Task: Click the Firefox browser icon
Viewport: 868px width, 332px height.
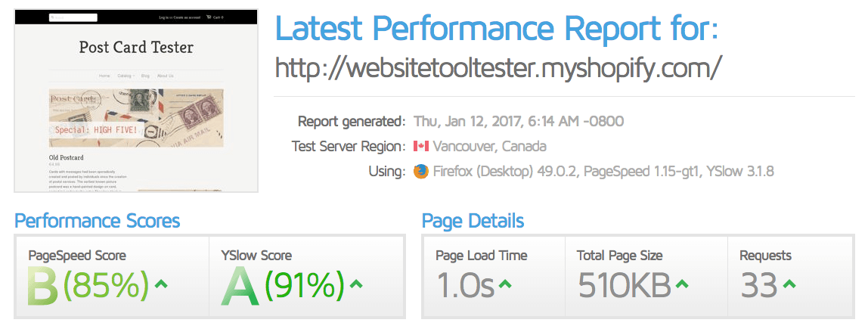Action: pos(420,172)
